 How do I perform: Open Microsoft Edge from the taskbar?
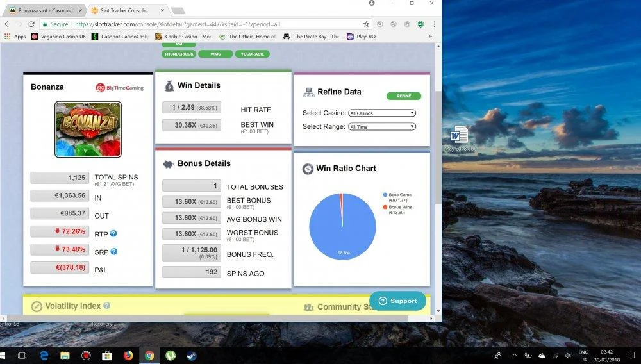click(44, 356)
